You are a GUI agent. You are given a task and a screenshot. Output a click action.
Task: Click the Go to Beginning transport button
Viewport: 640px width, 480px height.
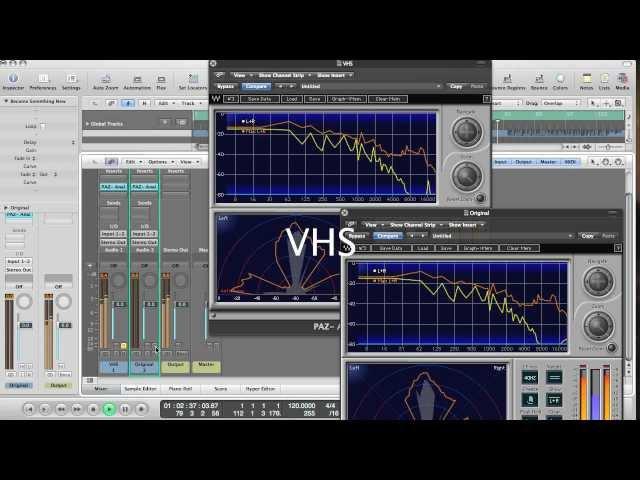point(29,409)
